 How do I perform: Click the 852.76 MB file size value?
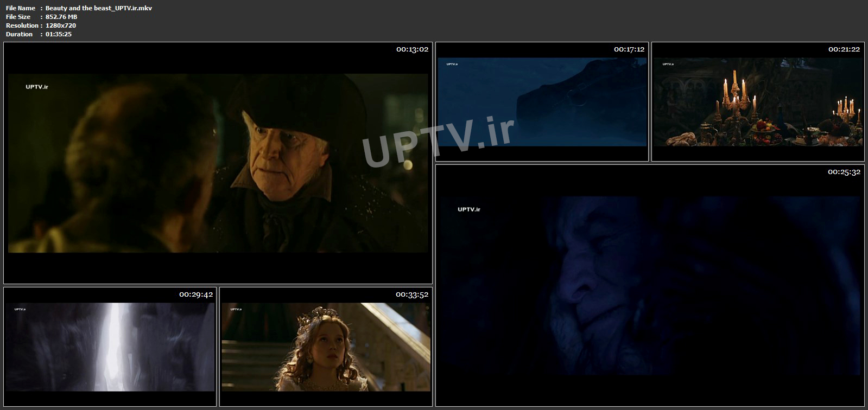click(x=61, y=17)
